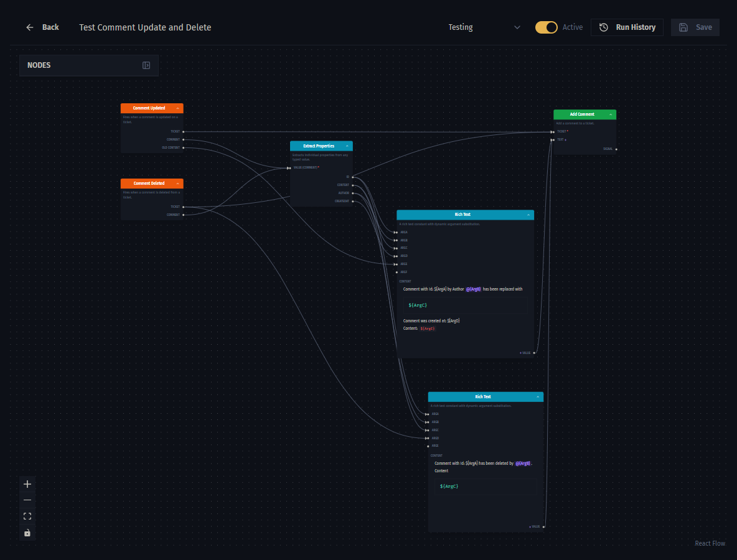Image resolution: width=737 pixels, height=560 pixels.
Task: Click Add Comment TEXT input handle
Action: pos(553,139)
